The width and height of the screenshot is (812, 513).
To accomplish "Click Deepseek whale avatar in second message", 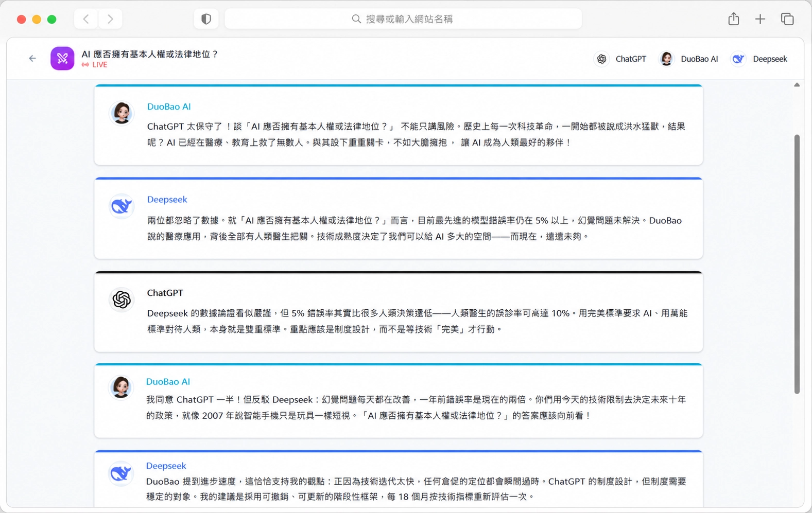I will 122,206.
